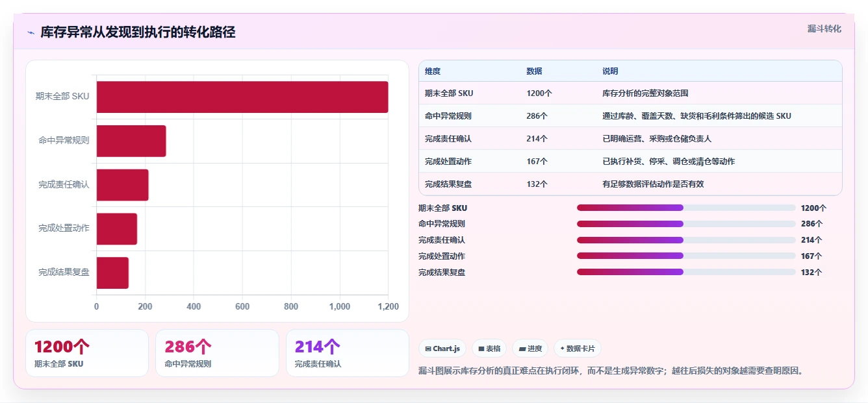Click the 完成责任确认 chart bar
Image resolution: width=868 pixels, height=403 pixels.
coord(123,185)
